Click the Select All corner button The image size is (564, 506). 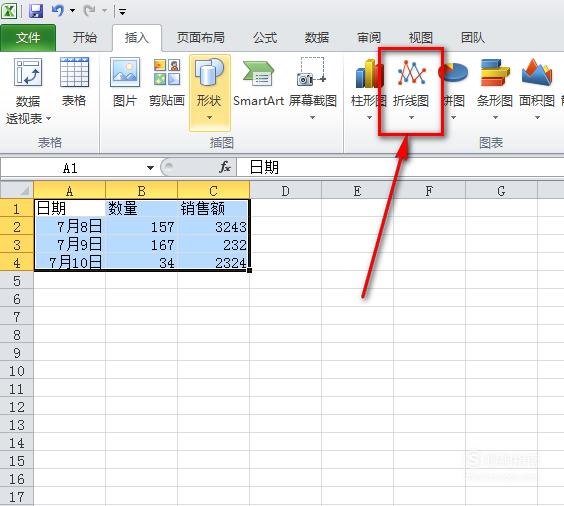pyautogui.click(x=17, y=190)
